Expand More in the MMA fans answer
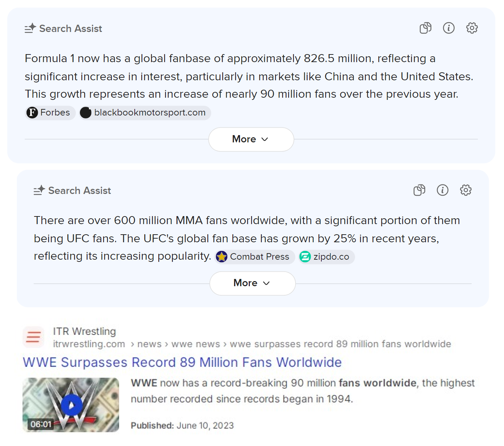The image size is (504, 446). click(252, 283)
